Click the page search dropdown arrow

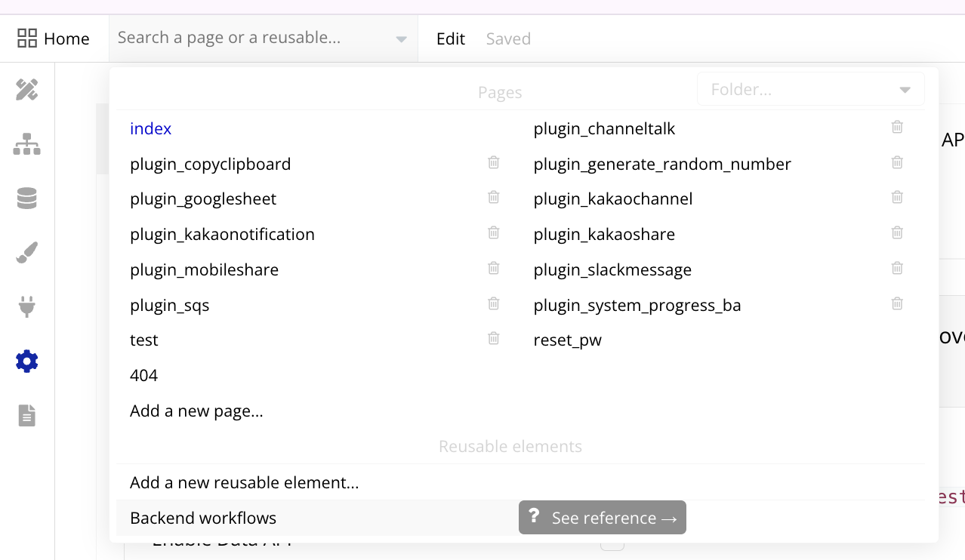point(402,39)
